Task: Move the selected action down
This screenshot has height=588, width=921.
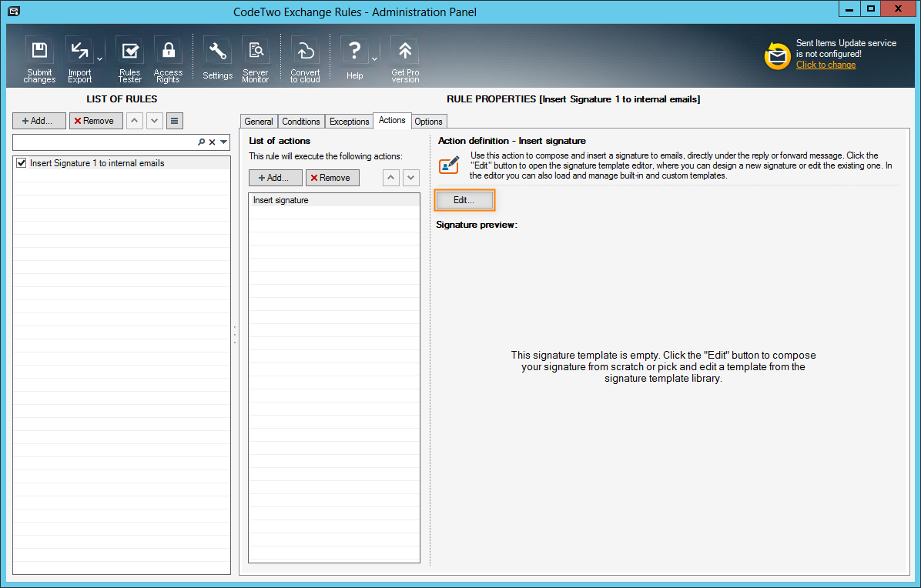Action: pyautogui.click(x=410, y=178)
